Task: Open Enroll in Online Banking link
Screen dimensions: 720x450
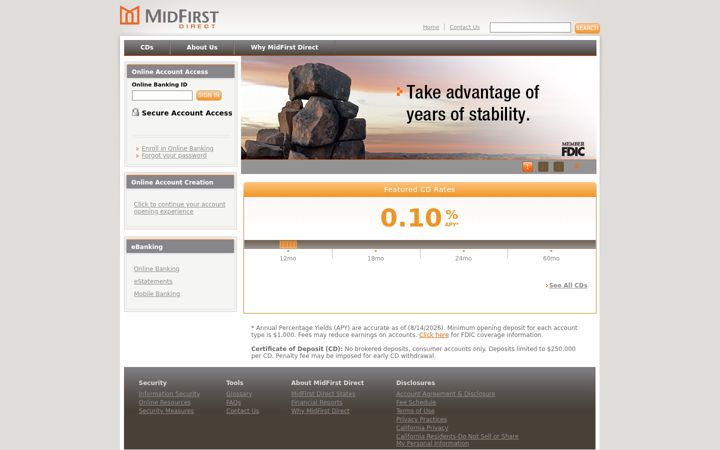Action: point(177,148)
